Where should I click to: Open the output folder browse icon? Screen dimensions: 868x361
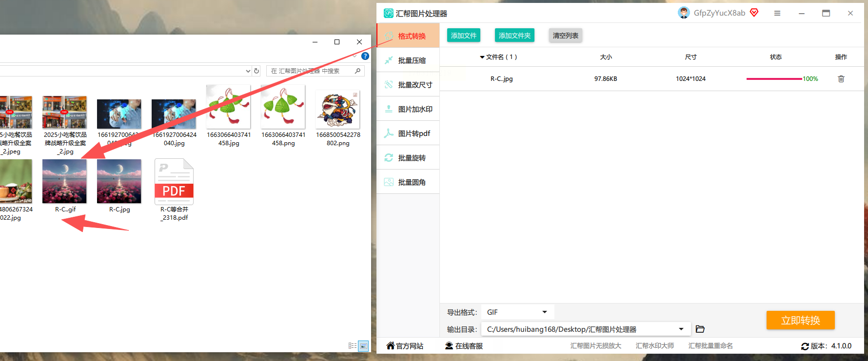(x=700, y=329)
